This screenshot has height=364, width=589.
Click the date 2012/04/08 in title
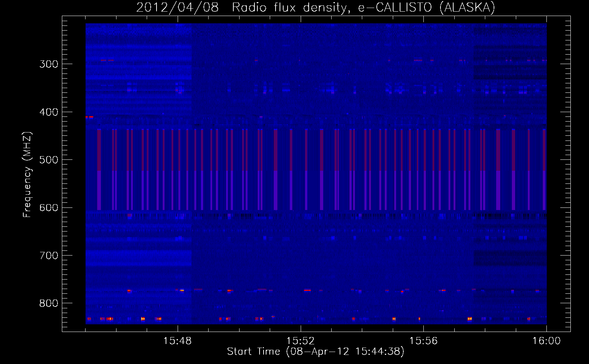177,7
